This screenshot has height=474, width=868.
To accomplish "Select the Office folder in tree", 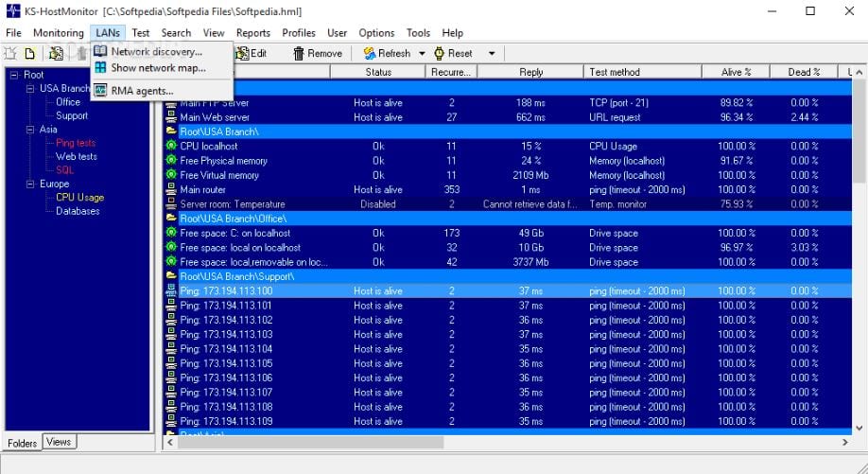I will pyautogui.click(x=68, y=102).
